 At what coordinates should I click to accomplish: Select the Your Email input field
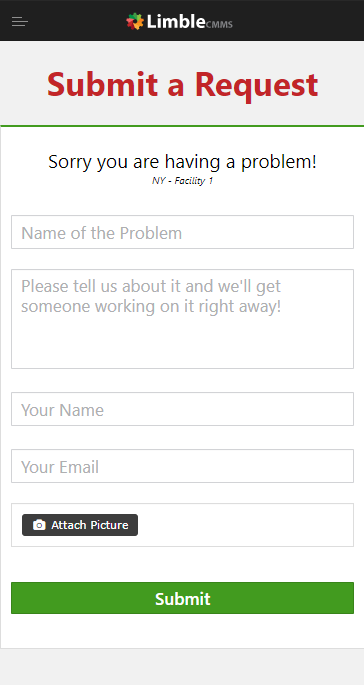click(182, 466)
